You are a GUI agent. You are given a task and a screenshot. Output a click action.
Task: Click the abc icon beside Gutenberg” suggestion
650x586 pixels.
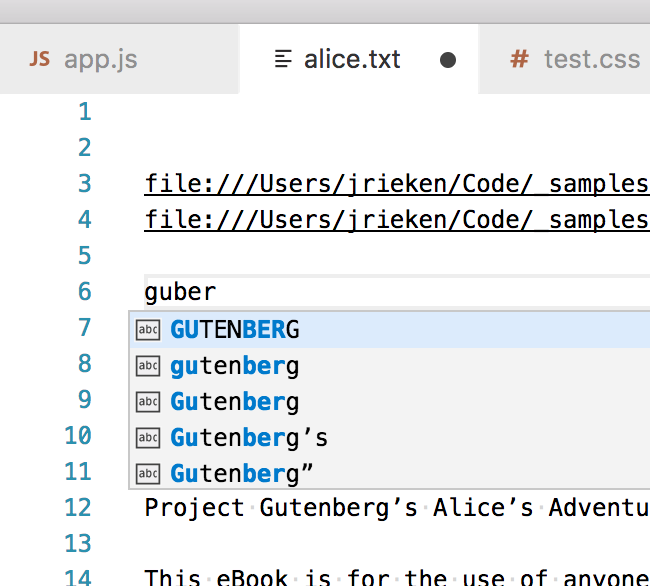(148, 474)
